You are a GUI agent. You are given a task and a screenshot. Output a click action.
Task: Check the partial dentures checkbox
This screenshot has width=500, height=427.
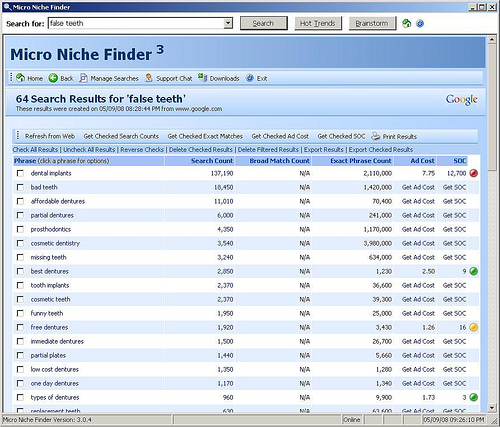20,215
